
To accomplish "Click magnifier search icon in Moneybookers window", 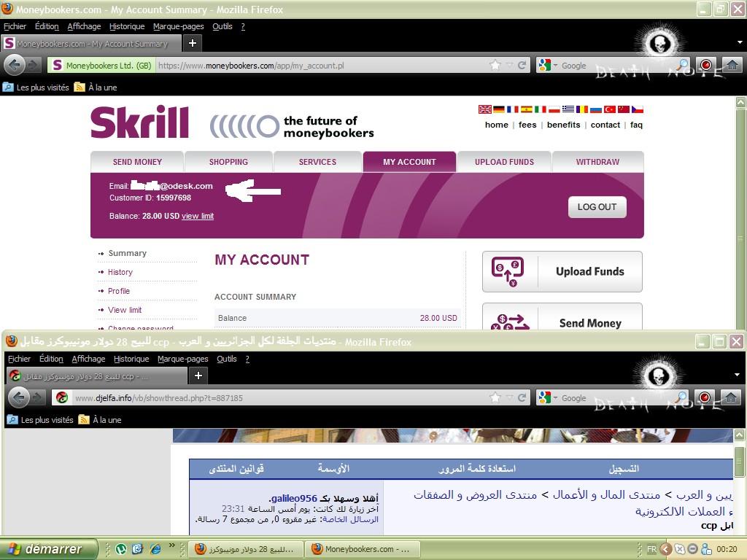I will (x=683, y=65).
